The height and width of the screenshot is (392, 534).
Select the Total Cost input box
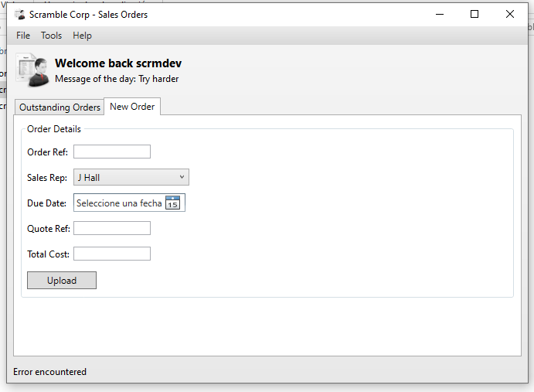(x=112, y=254)
